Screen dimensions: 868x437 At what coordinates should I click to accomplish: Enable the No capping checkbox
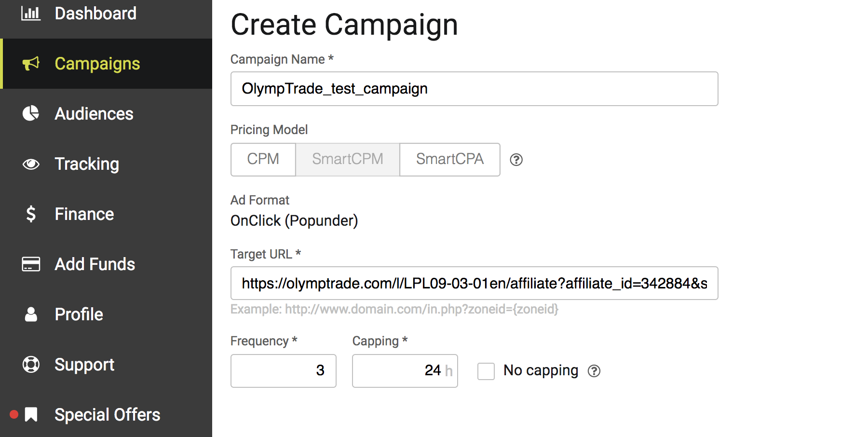coord(486,371)
